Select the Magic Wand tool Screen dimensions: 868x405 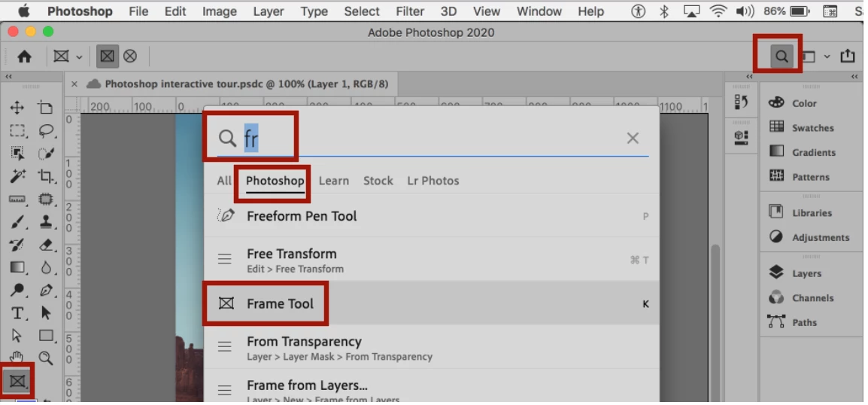(x=17, y=176)
